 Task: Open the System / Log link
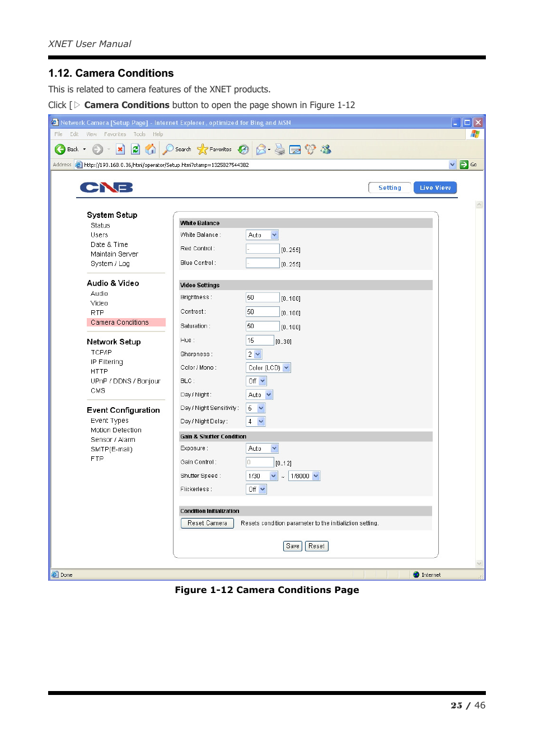[110, 264]
